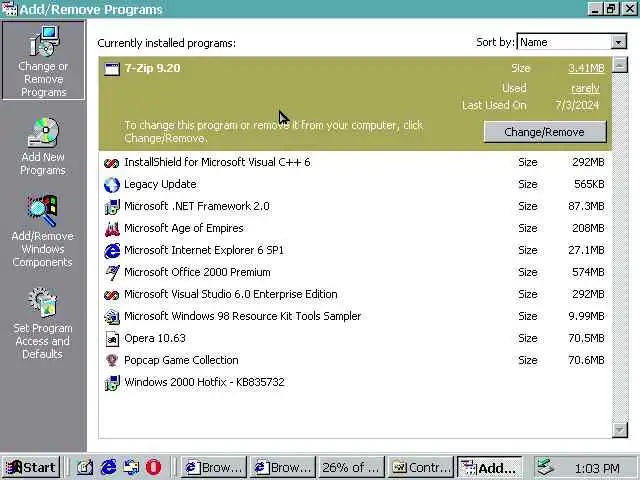Click the Windows 2000 Hotfix KB835732 icon
The height and width of the screenshot is (480, 640).
point(111,383)
